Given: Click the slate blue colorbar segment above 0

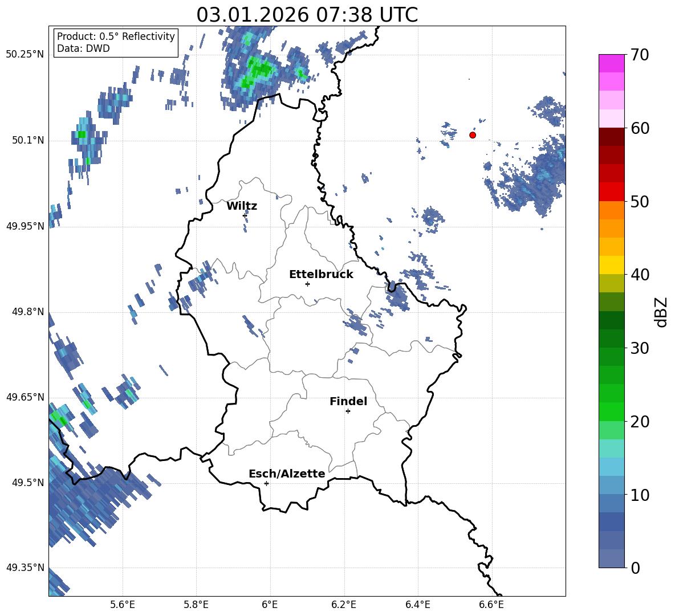Looking at the screenshot, I should coord(611,559).
